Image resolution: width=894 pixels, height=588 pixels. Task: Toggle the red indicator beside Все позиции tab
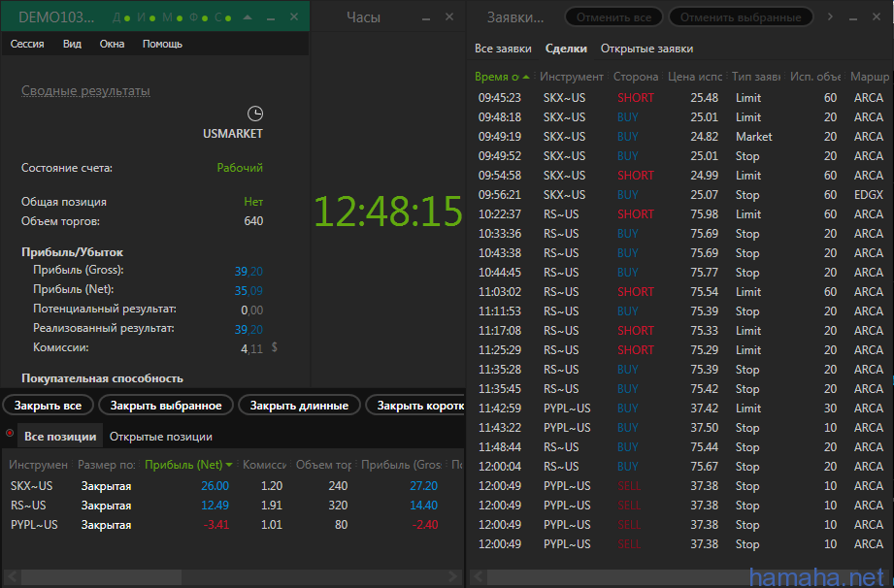click(10, 433)
